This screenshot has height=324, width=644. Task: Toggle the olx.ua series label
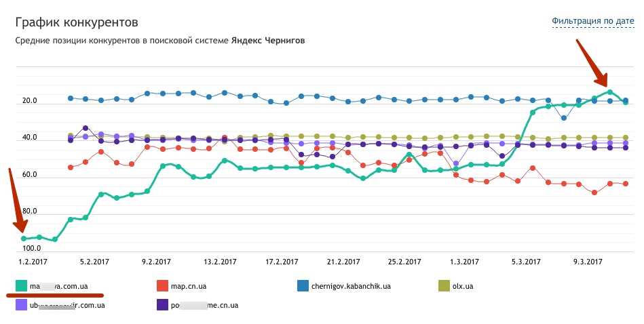pyautogui.click(x=463, y=286)
